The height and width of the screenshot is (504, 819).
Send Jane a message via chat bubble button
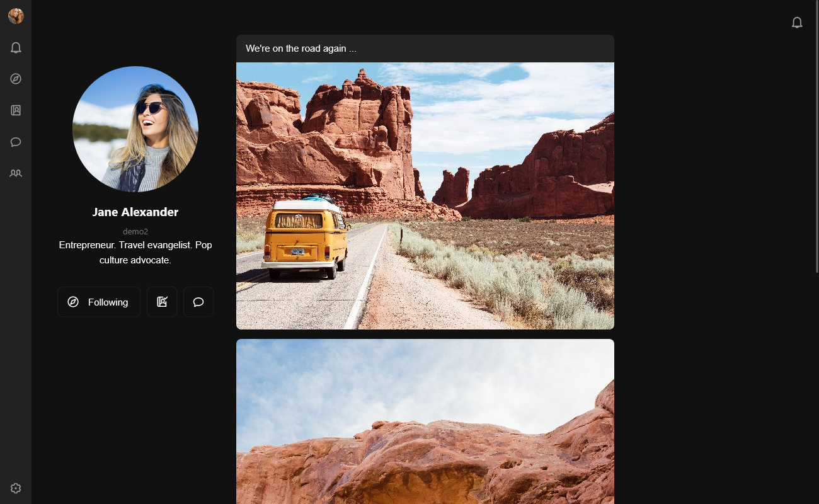(198, 302)
